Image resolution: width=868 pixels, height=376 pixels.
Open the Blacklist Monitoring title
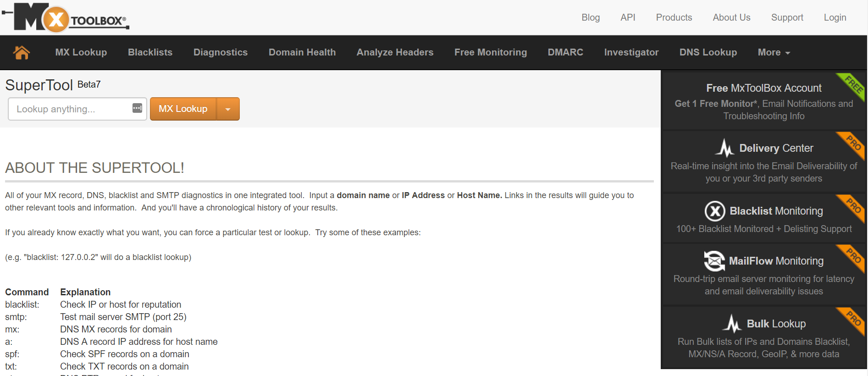click(776, 211)
